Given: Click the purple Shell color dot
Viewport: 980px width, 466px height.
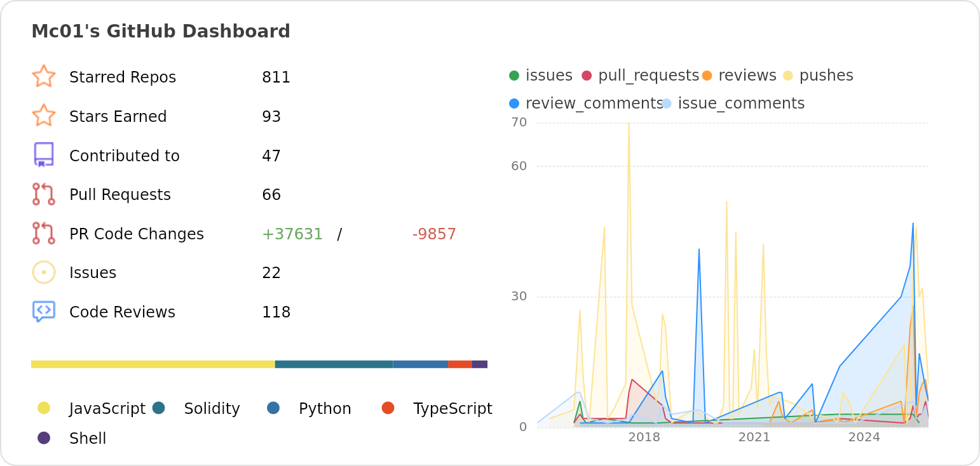Looking at the screenshot, I should click(44, 437).
